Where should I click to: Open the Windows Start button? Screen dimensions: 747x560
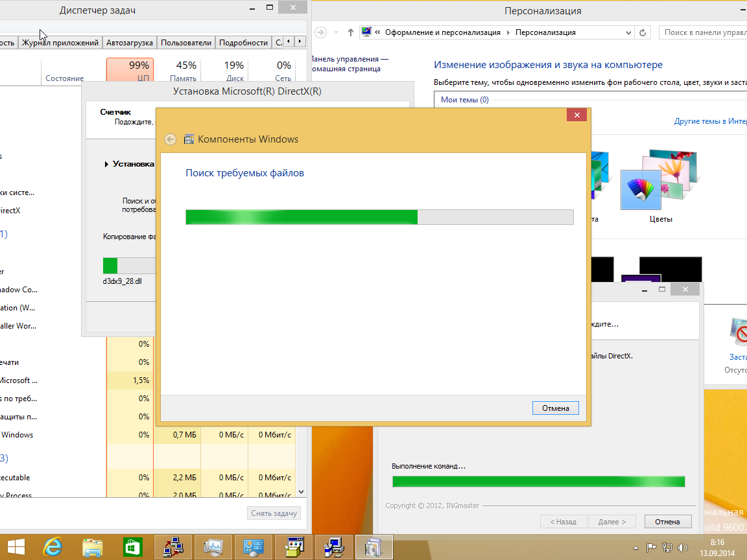(x=16, y=547)
